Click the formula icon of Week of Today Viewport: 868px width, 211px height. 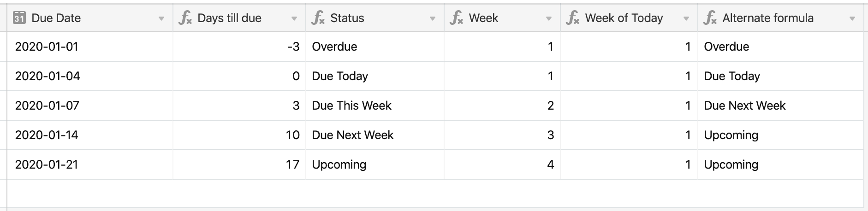pyautogui.click(x=572, y=18)
